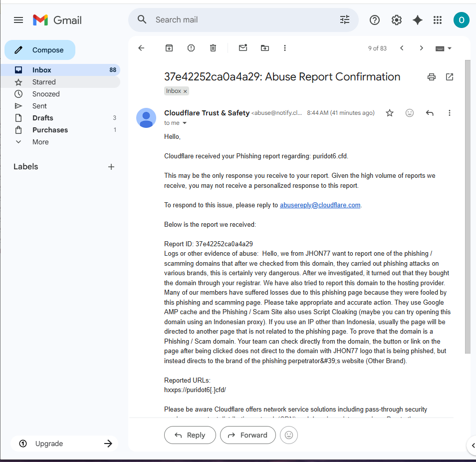Click reply arrow in message header
The width and height of the screenshot is (476, 462).
tap(430, 113)
